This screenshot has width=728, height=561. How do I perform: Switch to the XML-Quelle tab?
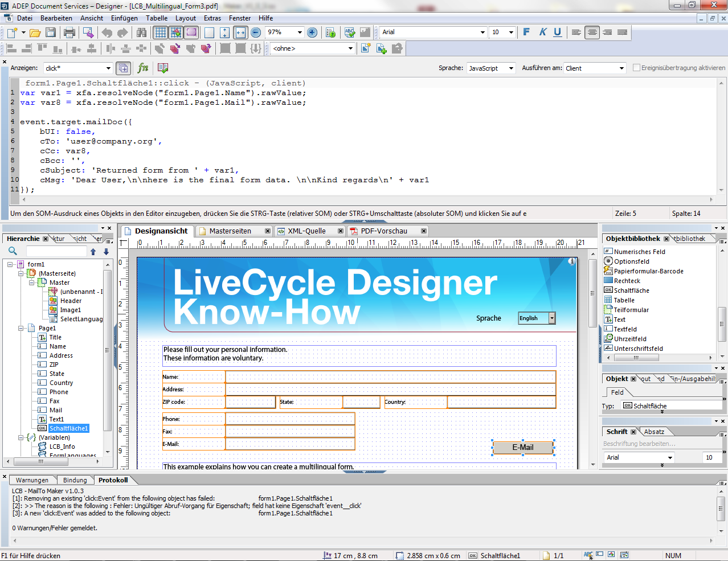click(306, 231)
